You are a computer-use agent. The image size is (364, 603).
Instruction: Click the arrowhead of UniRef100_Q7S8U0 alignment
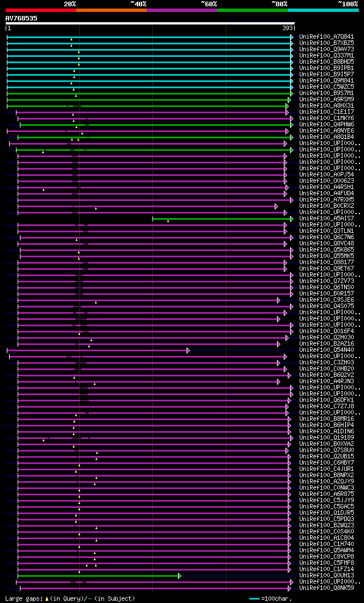point(287,450)
